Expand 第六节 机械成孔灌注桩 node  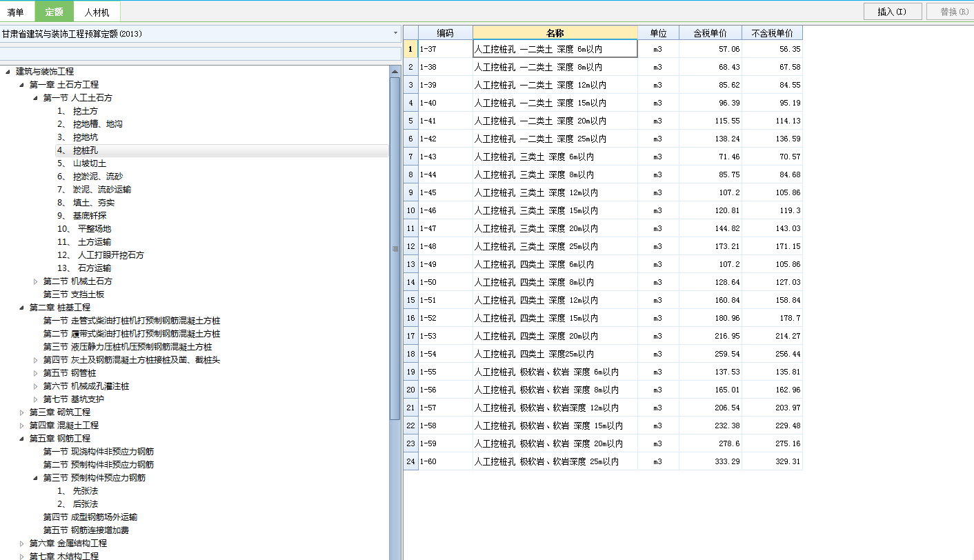[35, 386]
